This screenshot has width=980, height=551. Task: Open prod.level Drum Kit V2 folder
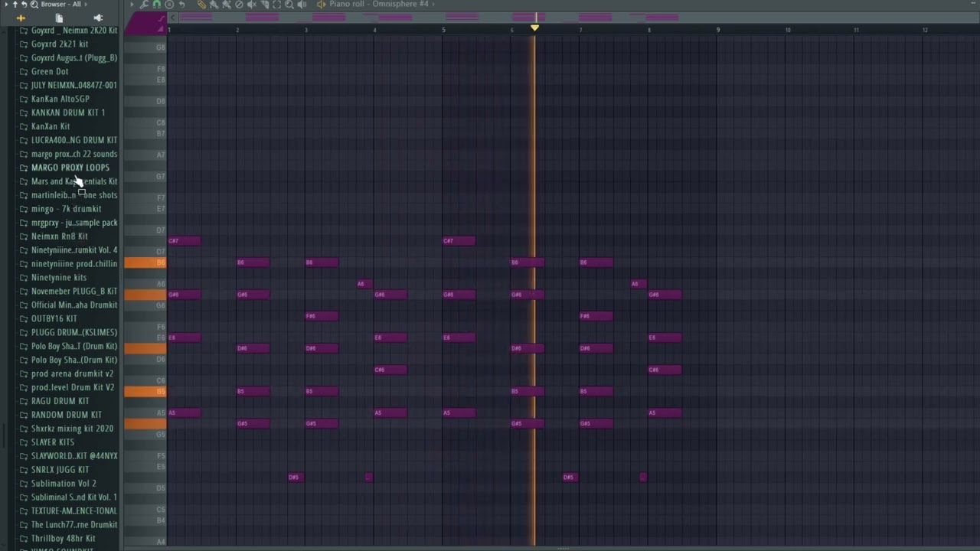(x=68, y=387)
